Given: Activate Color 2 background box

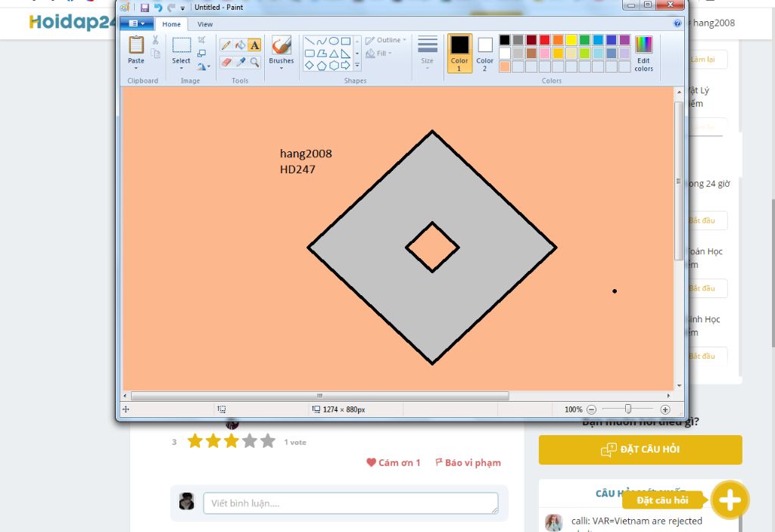Looking at the screenshot, I should [485, 54].
